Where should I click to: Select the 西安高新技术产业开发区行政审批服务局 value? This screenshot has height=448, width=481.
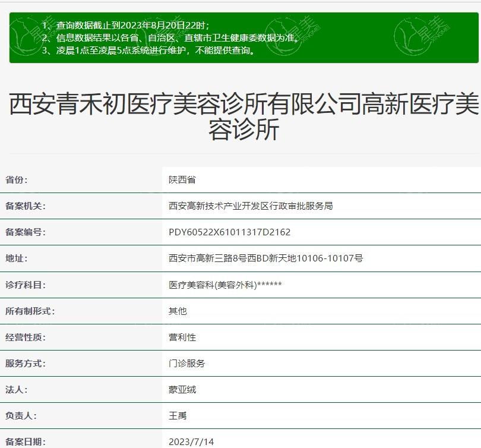(x=251, y=206)
